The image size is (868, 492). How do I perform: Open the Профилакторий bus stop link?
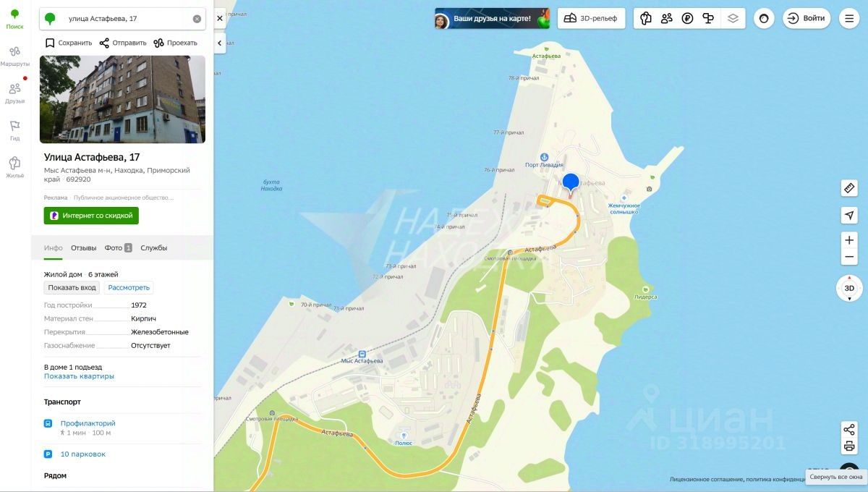[88, 423]
